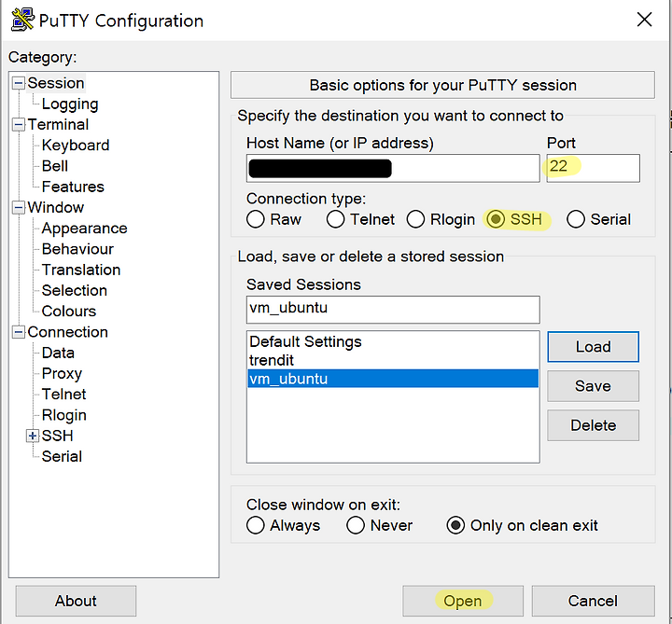
Task: Click Open to start the connection
Action: click(463, 601)
